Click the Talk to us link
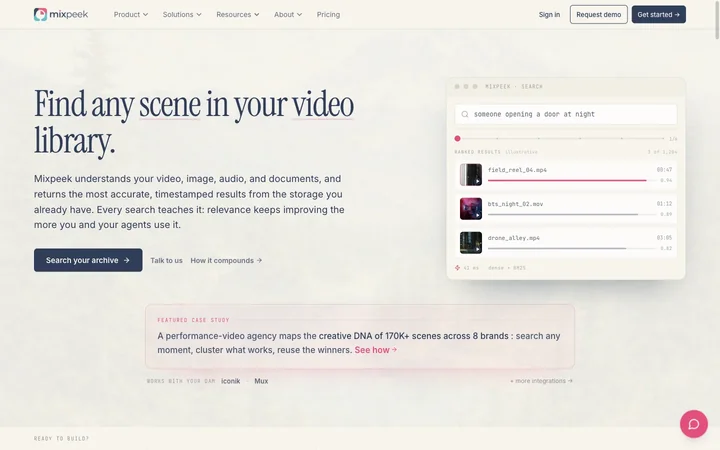Viewport: 720px width, 450px height. click(166, 260)
